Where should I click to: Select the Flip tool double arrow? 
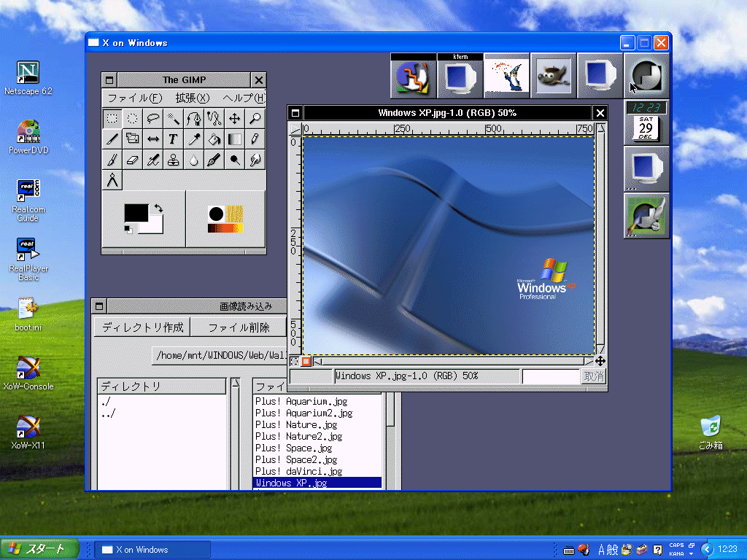tap(153, 139)
